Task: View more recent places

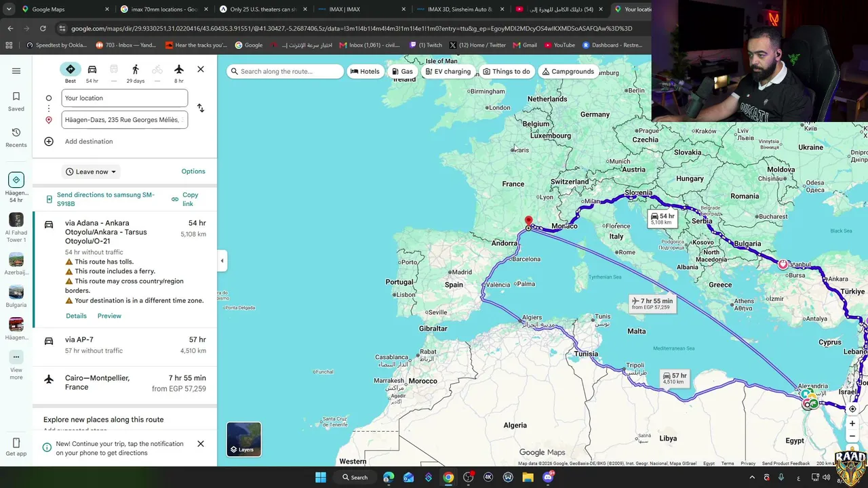Action: tap(16, 365)
